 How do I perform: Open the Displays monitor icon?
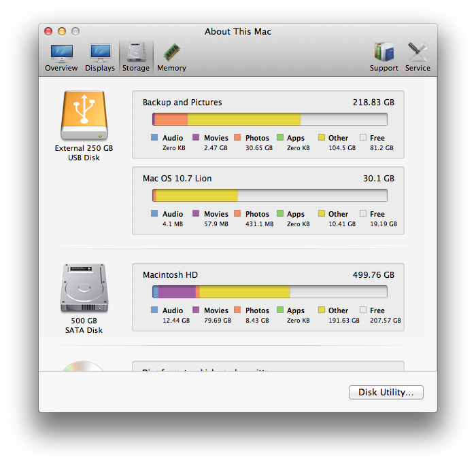click(x=101, y=53)
